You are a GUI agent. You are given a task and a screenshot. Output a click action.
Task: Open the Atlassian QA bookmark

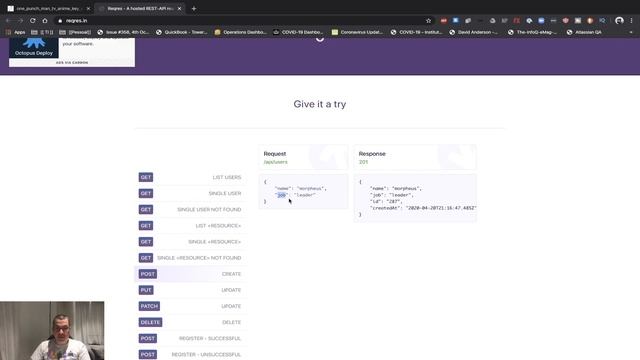[584, 32]
